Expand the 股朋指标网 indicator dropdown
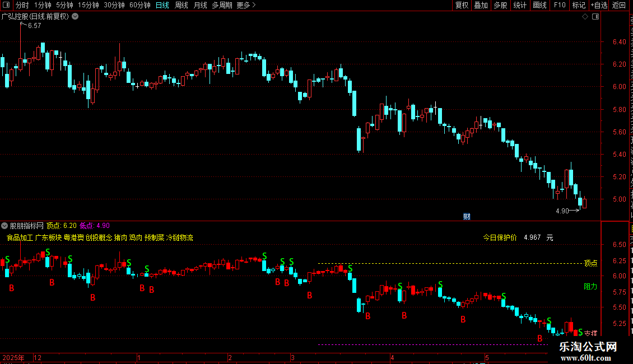 pyautogui.click(x=4, y=226)
